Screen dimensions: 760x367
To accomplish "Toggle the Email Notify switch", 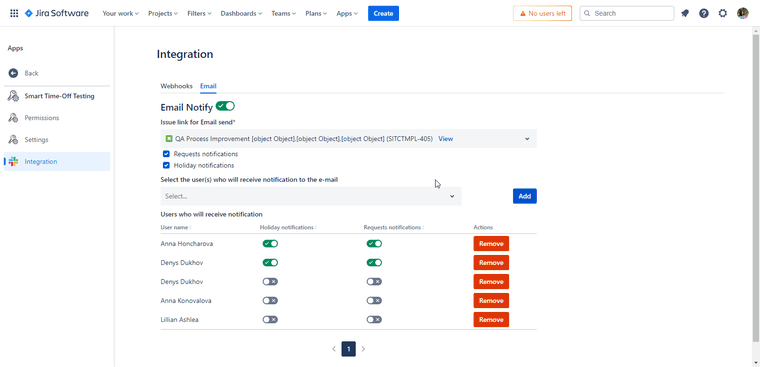I will [225, 106].
